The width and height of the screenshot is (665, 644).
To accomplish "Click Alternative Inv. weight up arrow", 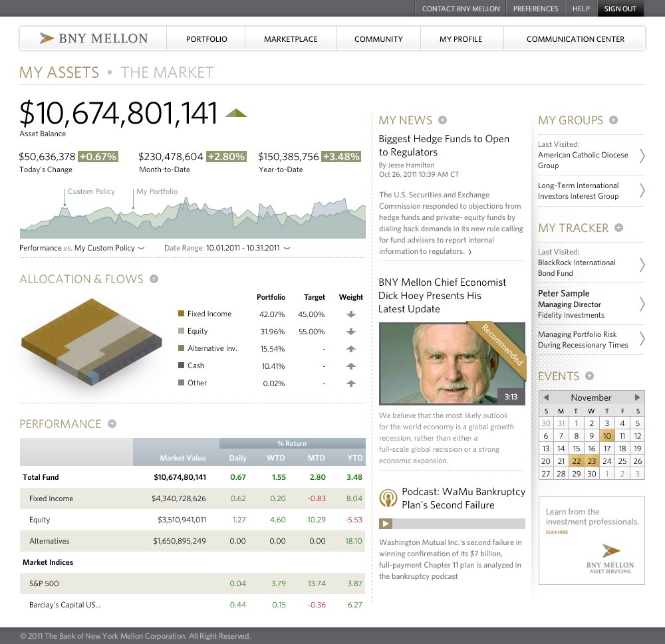I will 350,348.
